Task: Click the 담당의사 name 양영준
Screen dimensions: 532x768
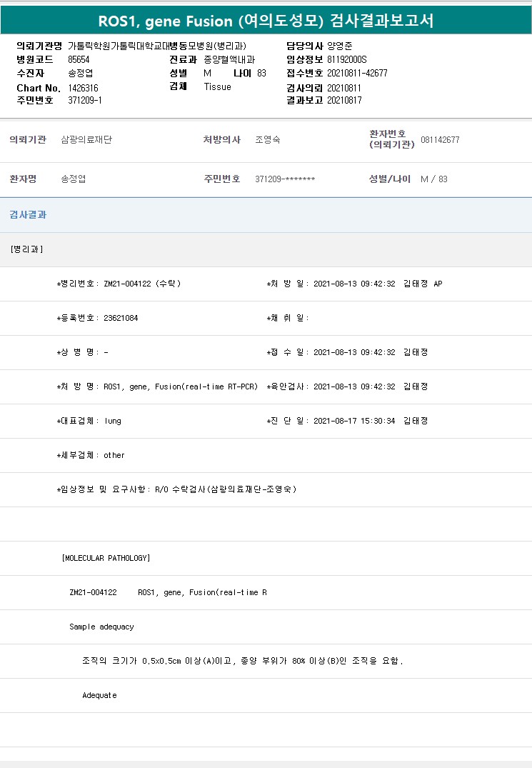Action: (340, 46)
